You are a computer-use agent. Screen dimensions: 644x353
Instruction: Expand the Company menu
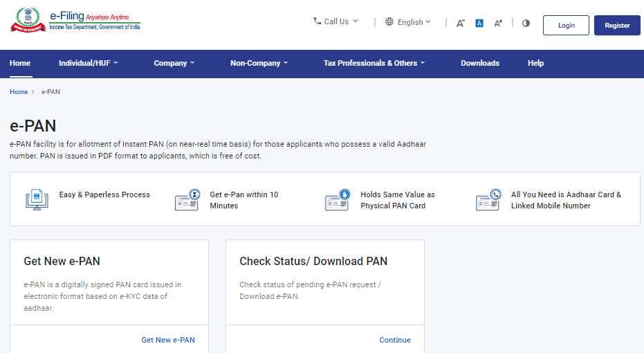[174, 63]
